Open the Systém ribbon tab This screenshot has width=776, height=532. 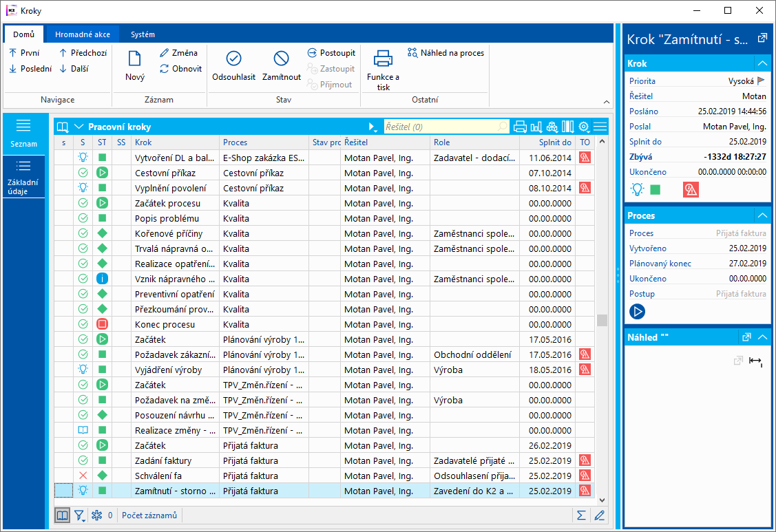pyautogui.click(x=143, y=34)
